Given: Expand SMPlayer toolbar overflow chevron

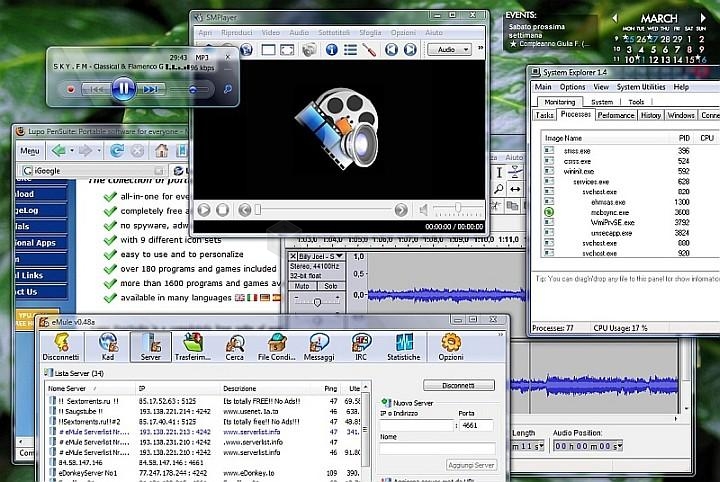Looking at the screenshot, I should (481, 47).
